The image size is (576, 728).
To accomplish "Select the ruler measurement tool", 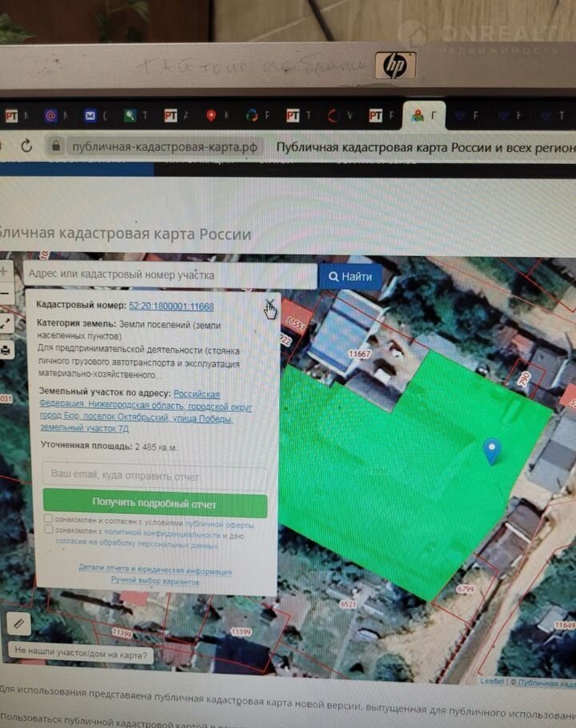I will [18, 622].
